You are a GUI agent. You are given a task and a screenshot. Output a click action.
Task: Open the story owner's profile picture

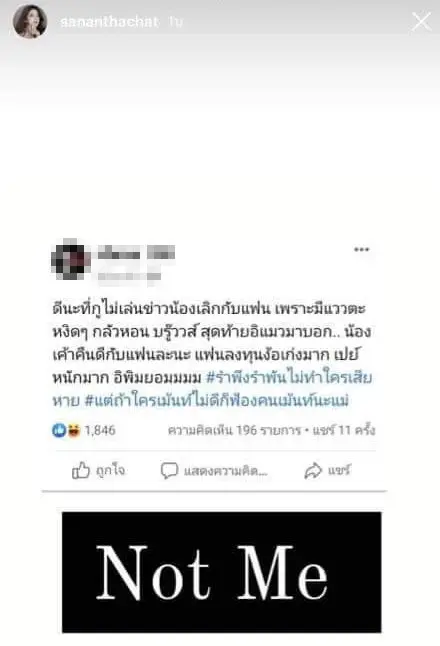30,21
